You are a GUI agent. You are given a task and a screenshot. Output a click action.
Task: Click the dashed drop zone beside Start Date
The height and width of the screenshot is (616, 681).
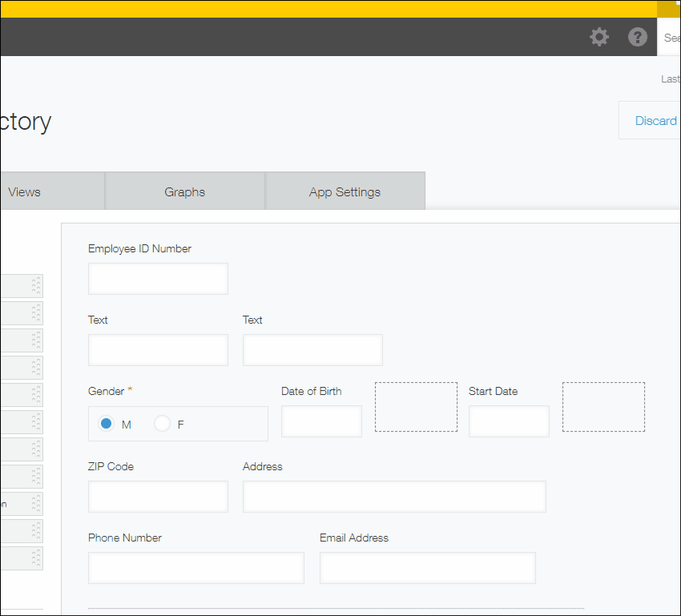click(603, 406)
